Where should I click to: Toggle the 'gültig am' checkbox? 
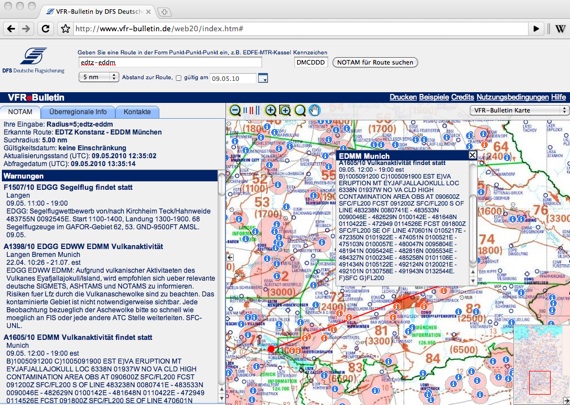[x=178, y=78]
